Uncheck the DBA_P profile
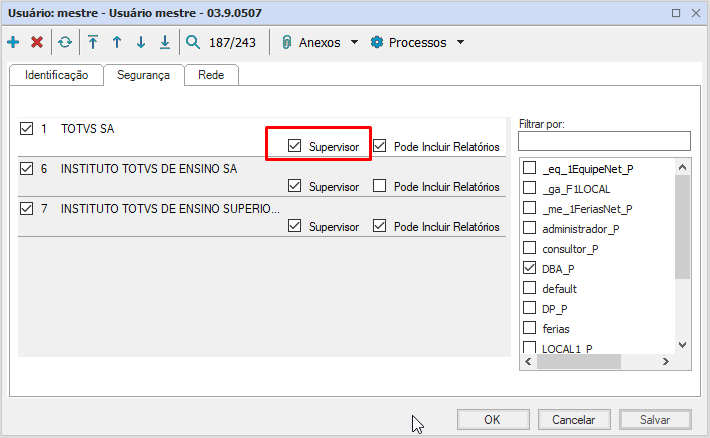 529,268
